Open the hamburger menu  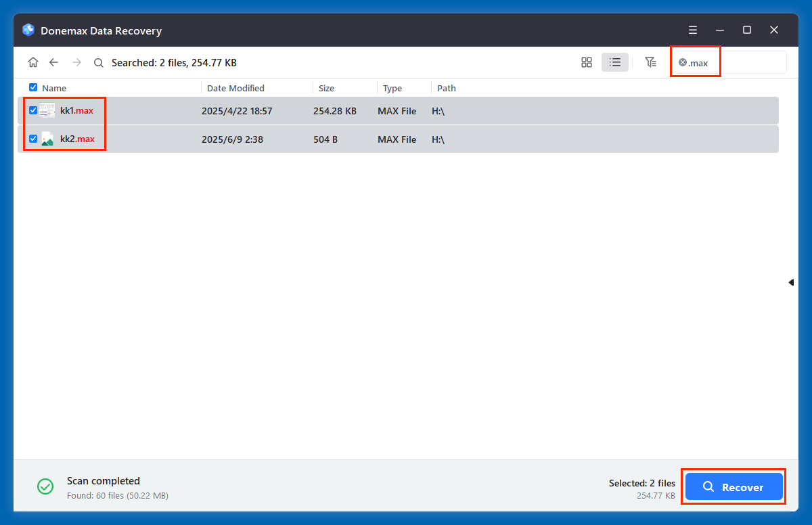pyautogui.click(x=692, y=30)
